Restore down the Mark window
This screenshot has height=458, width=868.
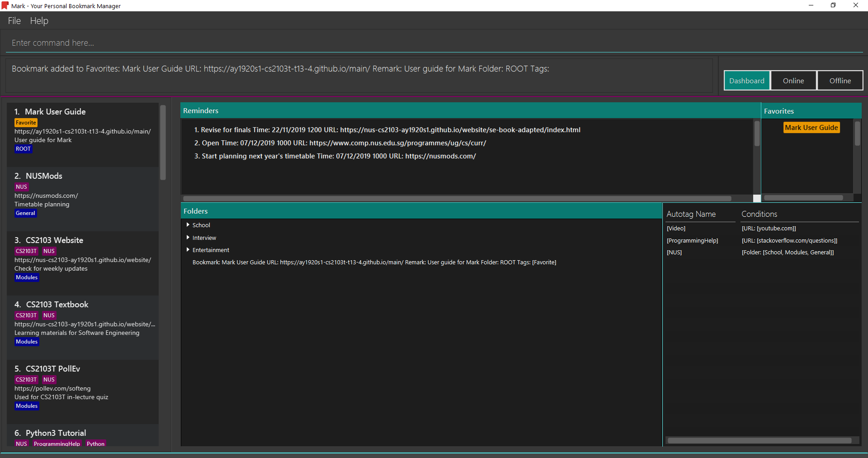tap(833, 5)
